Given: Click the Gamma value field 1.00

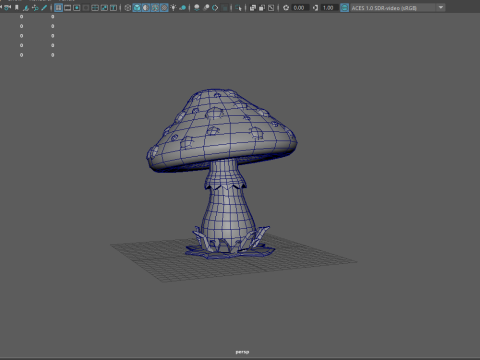Looking at the screenshot, I should 329,8.
